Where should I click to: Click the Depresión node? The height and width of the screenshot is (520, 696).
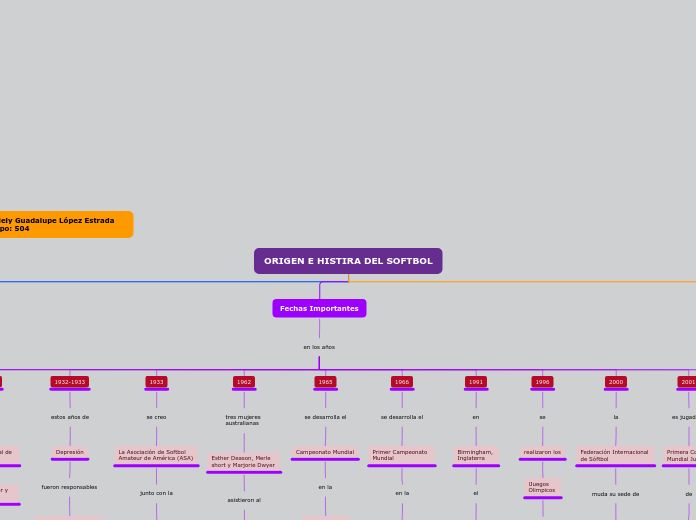coord(70,452)
